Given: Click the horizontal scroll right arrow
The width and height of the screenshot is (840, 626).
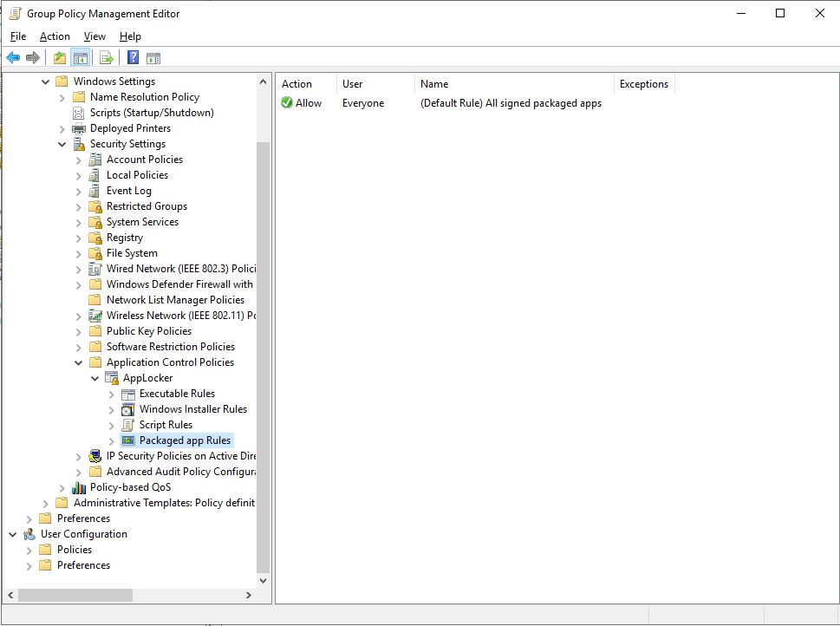Looking at the screenshot, I should (x=249, y=595).
